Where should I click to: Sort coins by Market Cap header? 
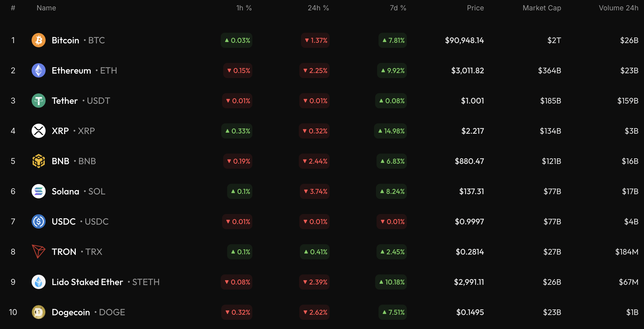point(542,8)
